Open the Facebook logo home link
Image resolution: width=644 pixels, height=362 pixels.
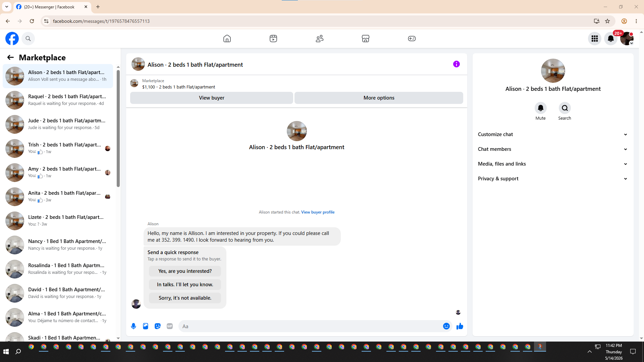pos(12,39)
